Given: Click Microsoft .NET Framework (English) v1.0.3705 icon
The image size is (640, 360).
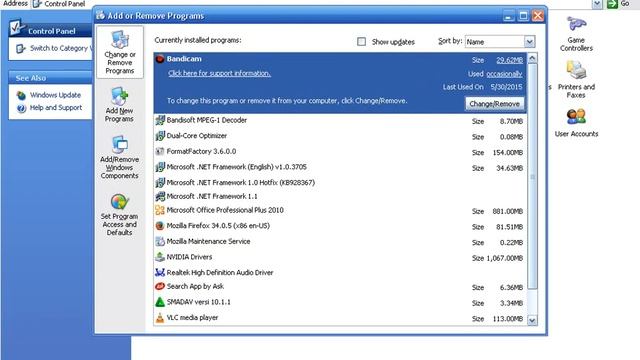Looking at the screenshot, I should [160, 167].
